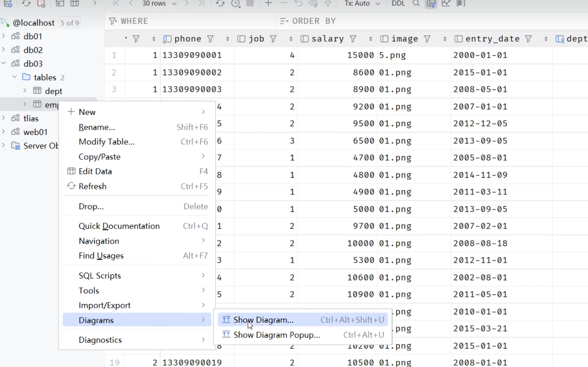Toggle the local filter button in toolbar

click(x=431, y=4)
